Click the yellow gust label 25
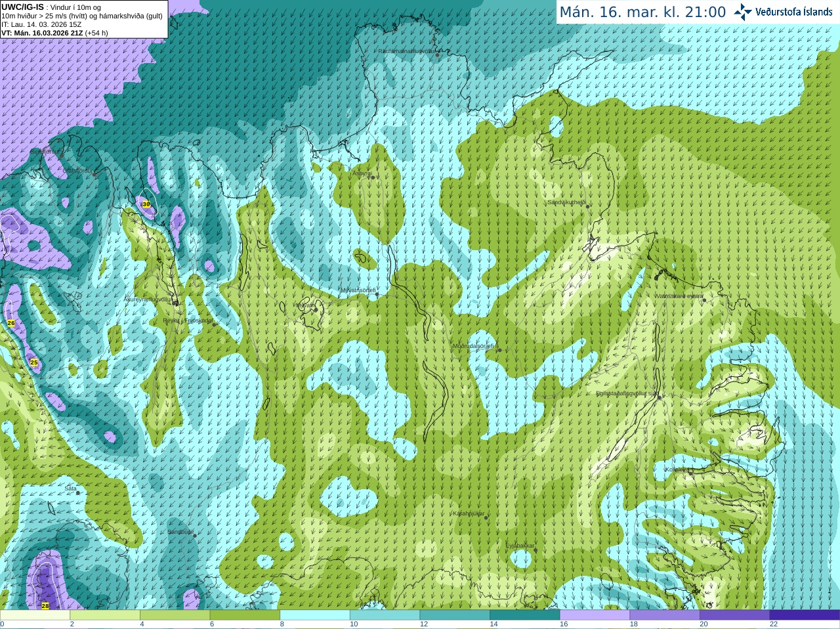This screenshot has height=629, width=840. 34,362
